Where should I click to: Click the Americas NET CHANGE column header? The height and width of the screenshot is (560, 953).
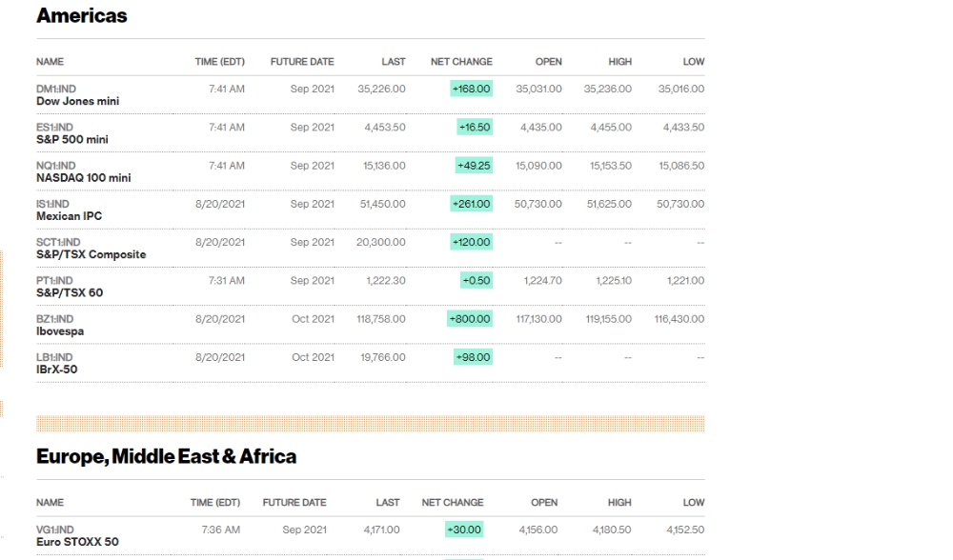461,62
